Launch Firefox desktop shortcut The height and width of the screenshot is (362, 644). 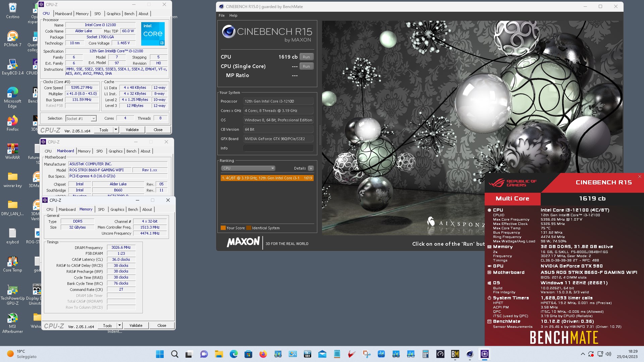12,123
